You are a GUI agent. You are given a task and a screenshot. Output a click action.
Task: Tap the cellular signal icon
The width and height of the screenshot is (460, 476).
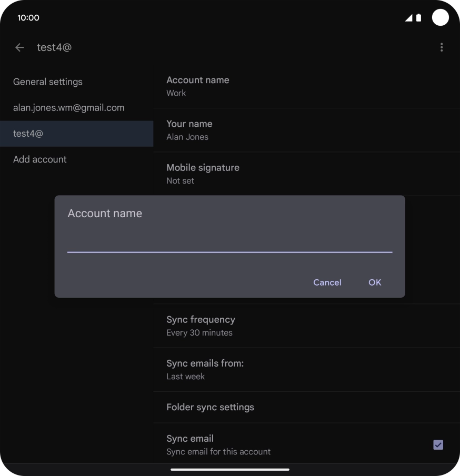pyautogui.click(x=408, y=18)
